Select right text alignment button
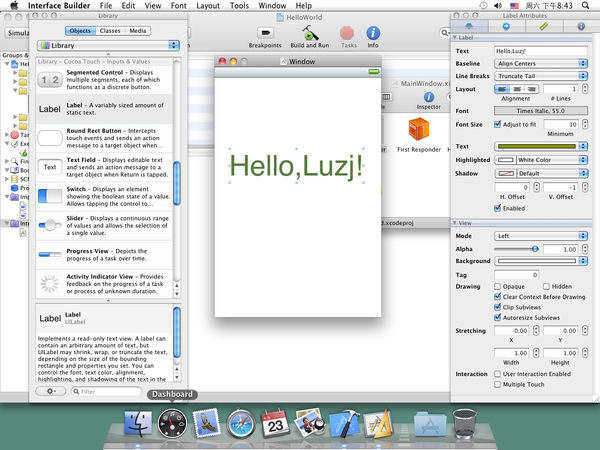 [x=532, y=89]
